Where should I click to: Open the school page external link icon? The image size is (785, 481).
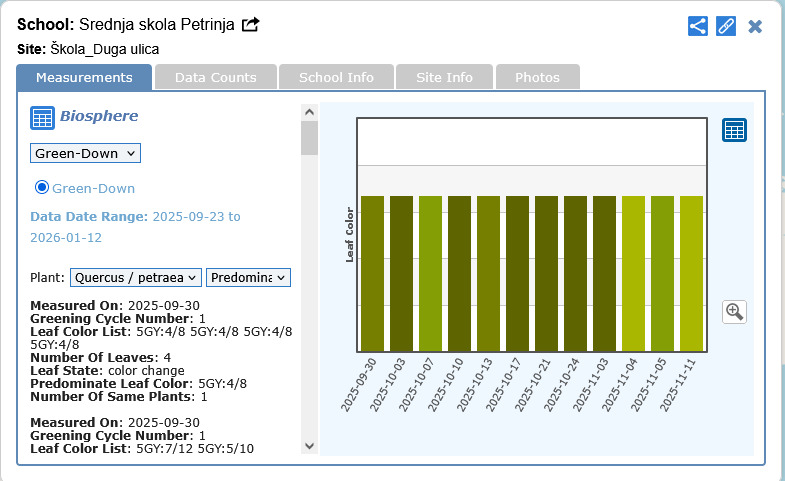tap(251, 25)
